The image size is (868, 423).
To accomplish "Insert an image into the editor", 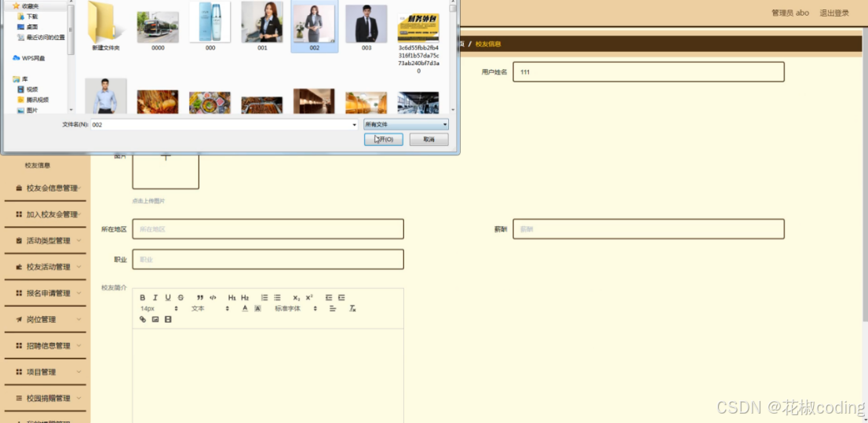I will (x=155, y=319).
